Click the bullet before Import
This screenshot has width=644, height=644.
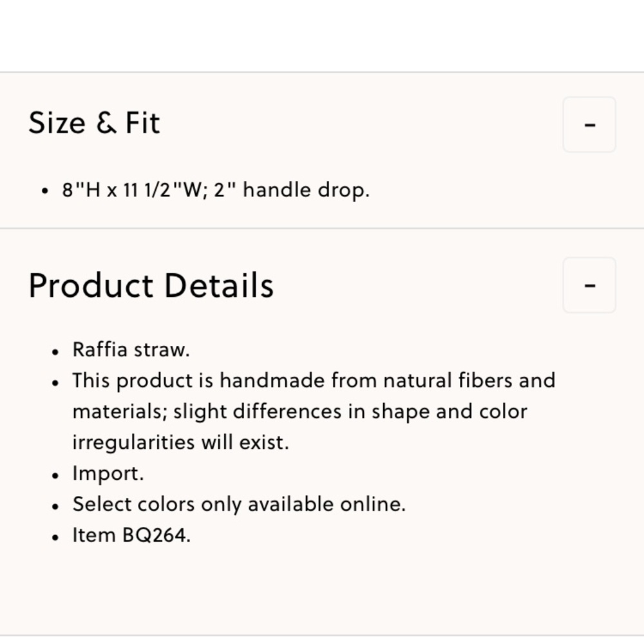click(55, 476)
